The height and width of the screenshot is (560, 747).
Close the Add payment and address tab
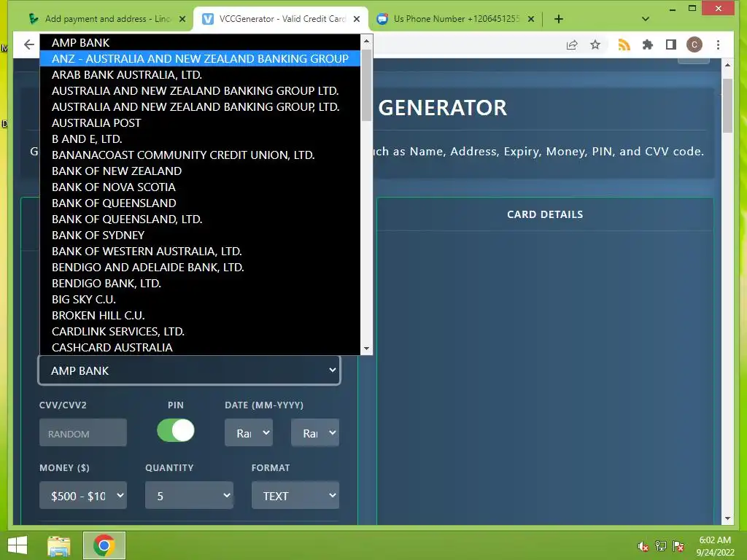click(182, 19)
